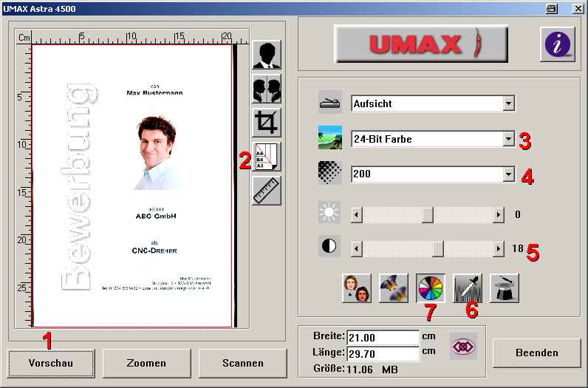588x388 pixels.
Task: Click the Zoomen button
Action: tap(146, 363)
